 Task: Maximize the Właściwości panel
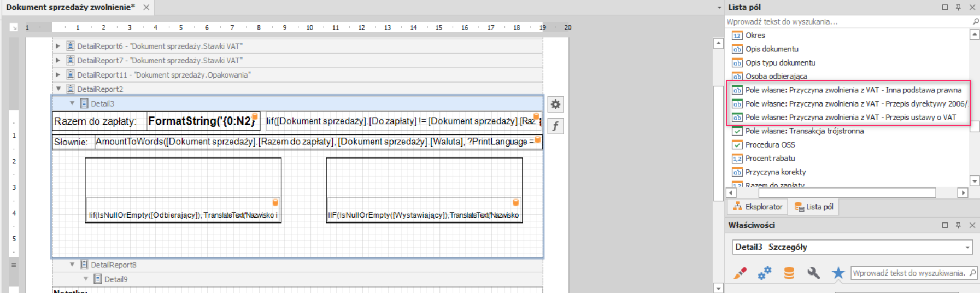pos(945,225)
